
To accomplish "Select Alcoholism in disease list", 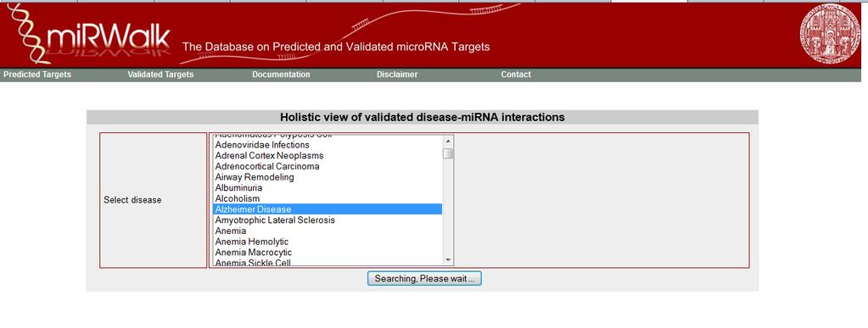I will tap(328, 198).
